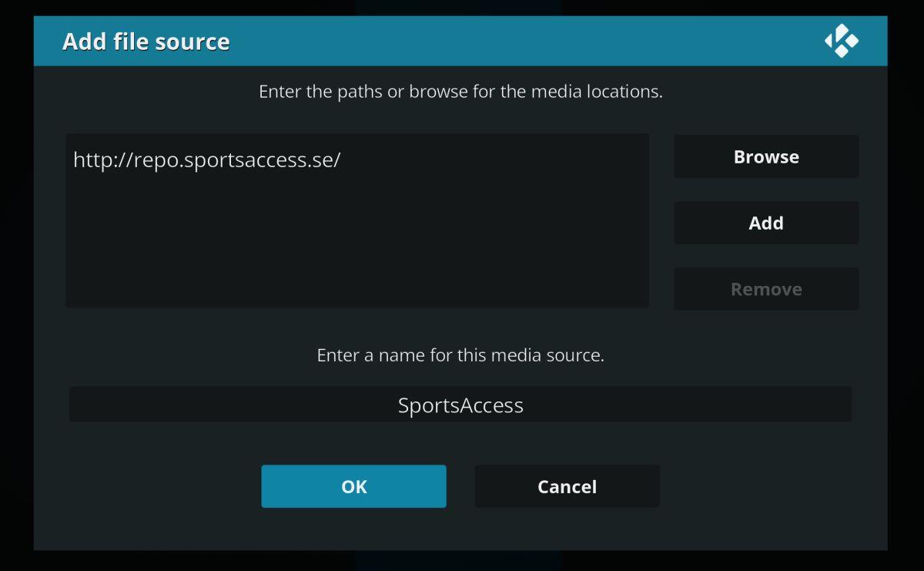This screenshot has height=571, width=924.
Task: Click the 'Enter the paths or browse' instruction
Action: click(460, 92)
